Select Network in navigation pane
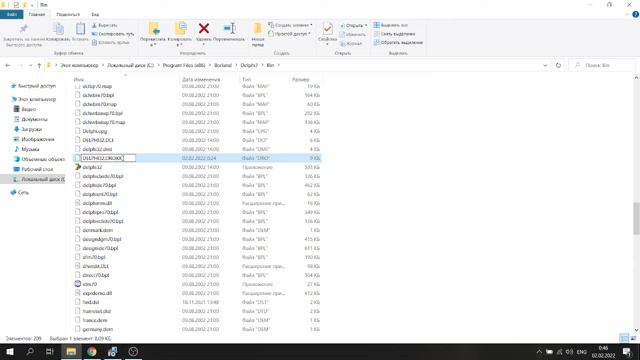The height and width of the screenshot is (360, 640). click(20, 192)
